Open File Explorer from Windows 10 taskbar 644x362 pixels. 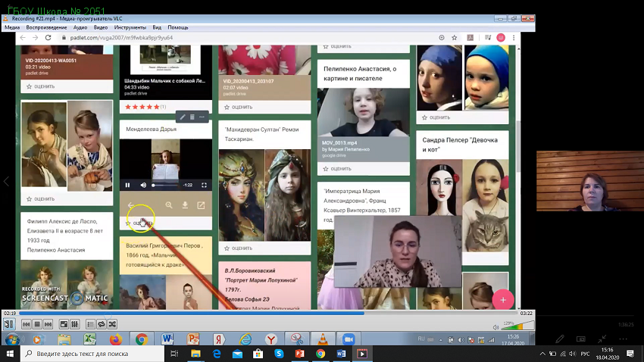pyautogui.click(x=196, y=354)
